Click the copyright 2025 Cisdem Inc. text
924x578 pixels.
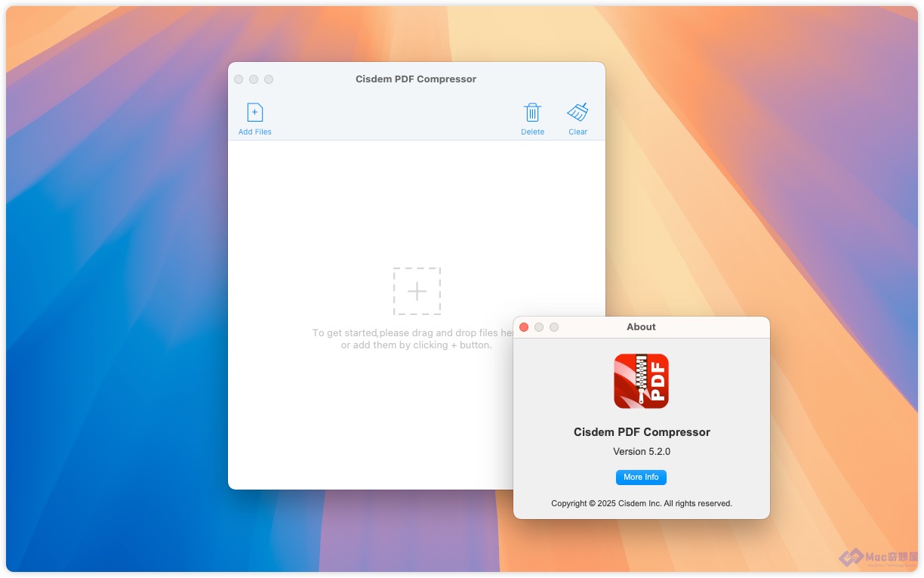(642, 503)
